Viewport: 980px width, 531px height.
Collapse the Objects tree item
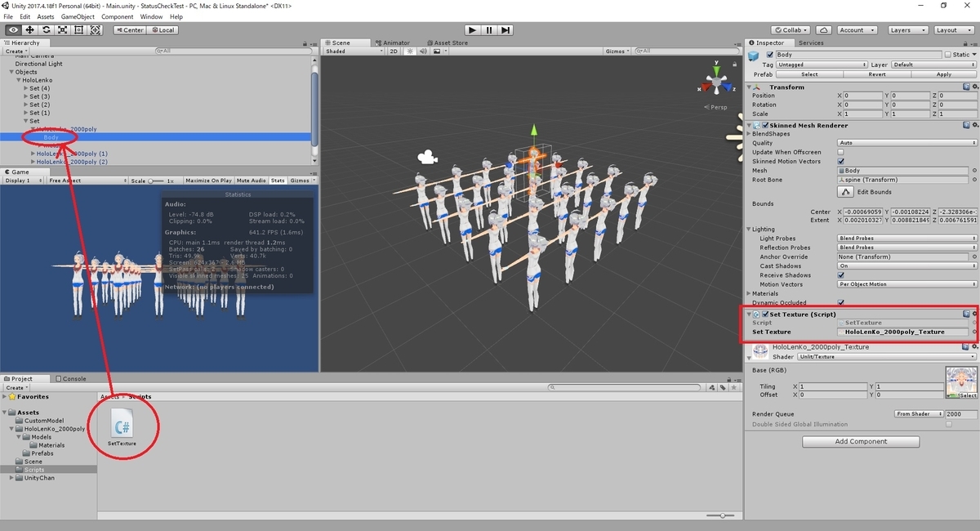point(11,72)
